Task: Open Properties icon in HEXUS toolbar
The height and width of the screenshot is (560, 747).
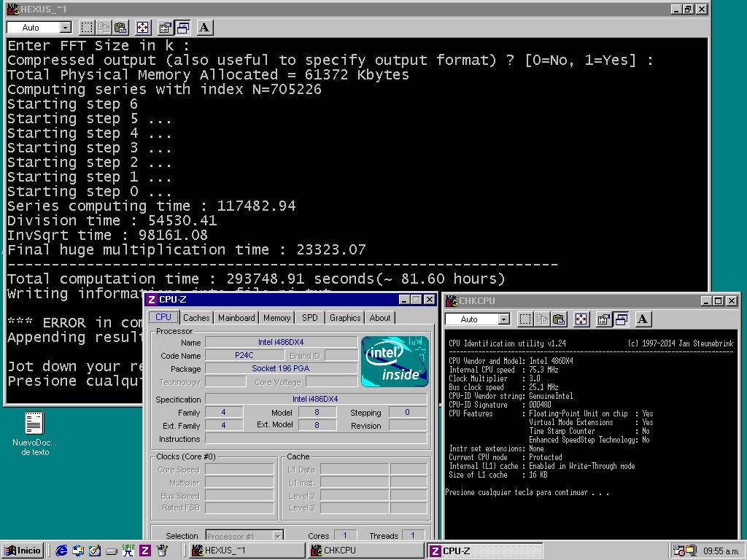Action: pos(165,28)
